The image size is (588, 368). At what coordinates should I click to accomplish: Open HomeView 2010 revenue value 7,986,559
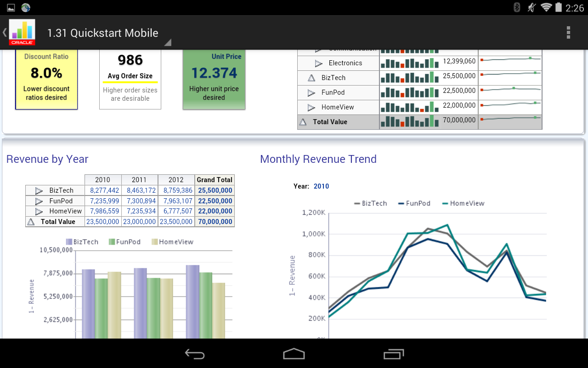pos(104,211)
